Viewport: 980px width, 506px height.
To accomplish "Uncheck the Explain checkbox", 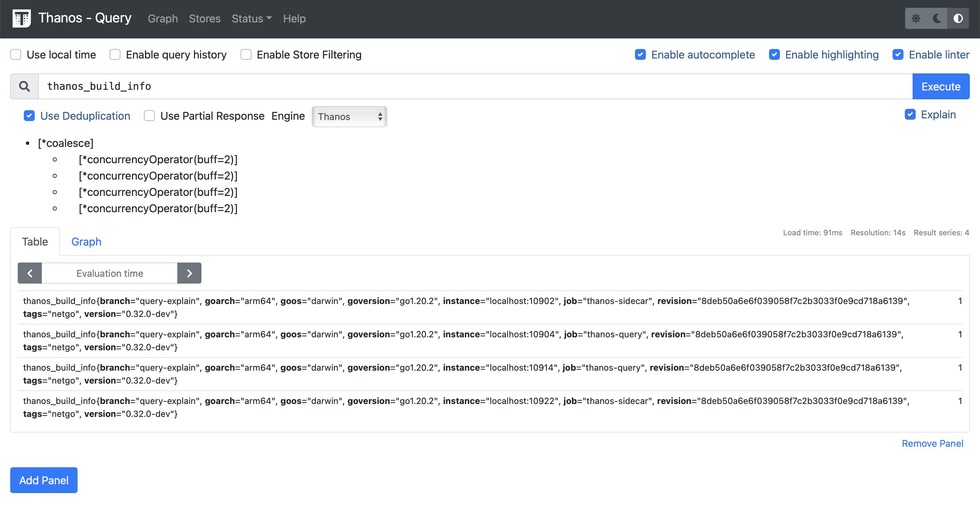I will point(910,115).
